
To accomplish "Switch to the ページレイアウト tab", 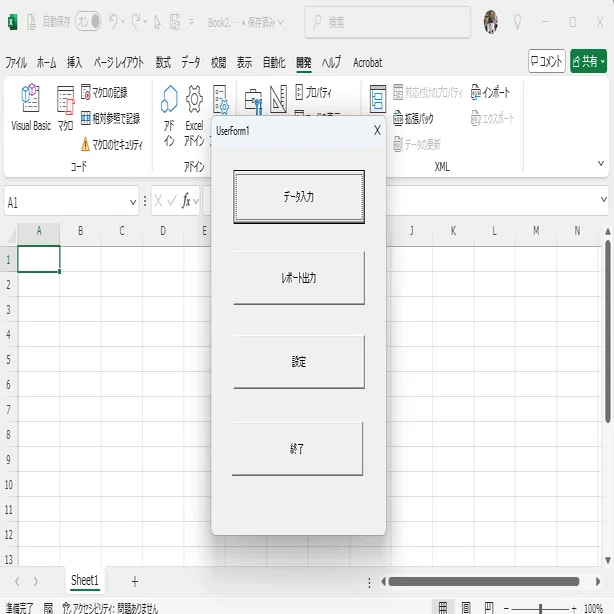I will (x=118, y=62).
